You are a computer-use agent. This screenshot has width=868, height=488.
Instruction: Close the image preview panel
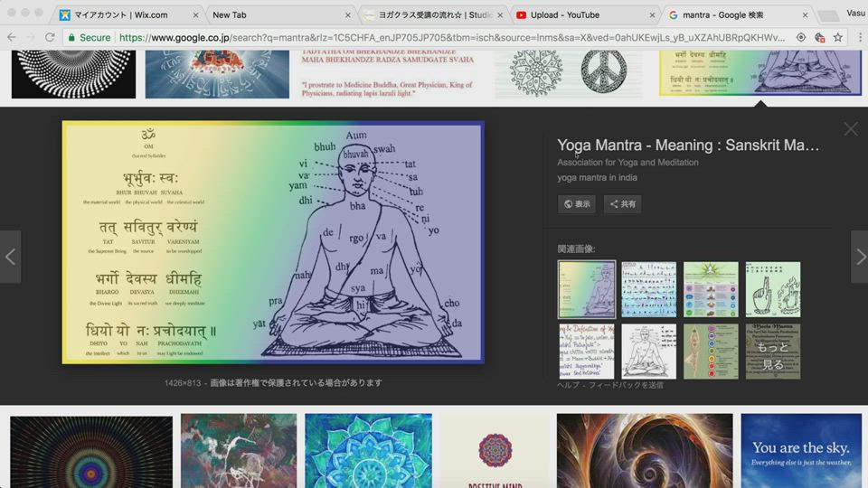(x=850, y=129)
